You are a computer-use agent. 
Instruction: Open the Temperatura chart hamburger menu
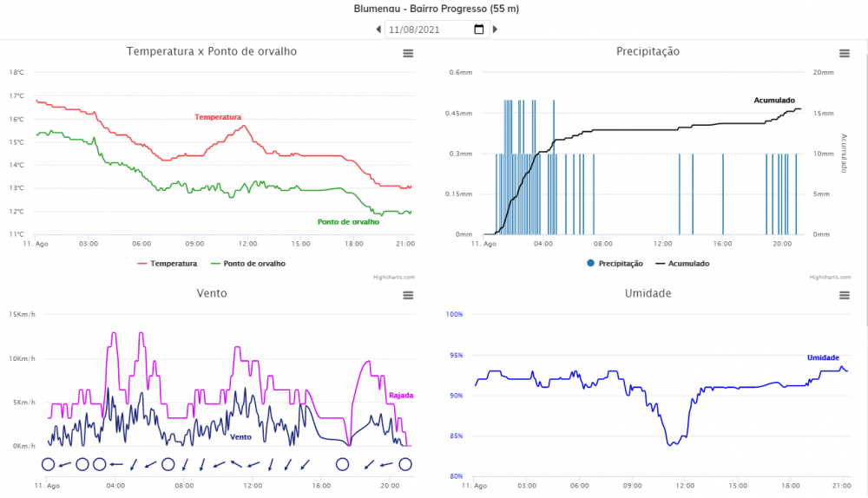[408, 54]
